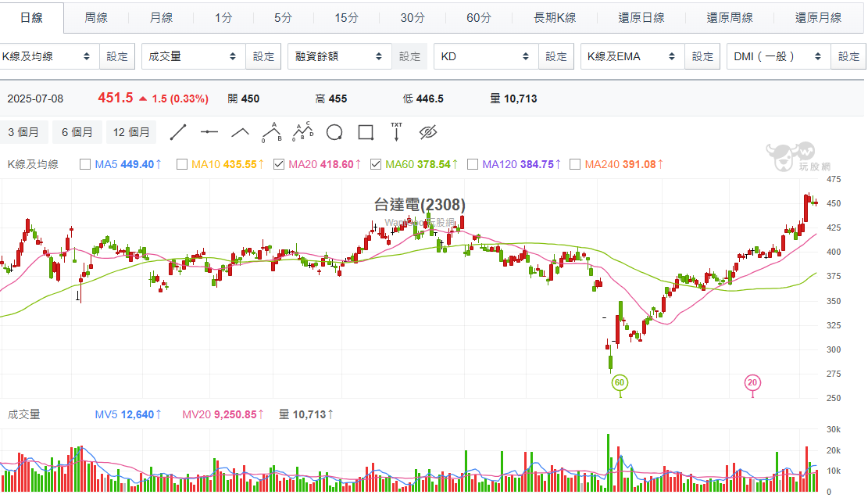Select the 0-A-B wave pattern tool
Image resolution: width=868 pixels, height=498 pixels.
point(271,131)
